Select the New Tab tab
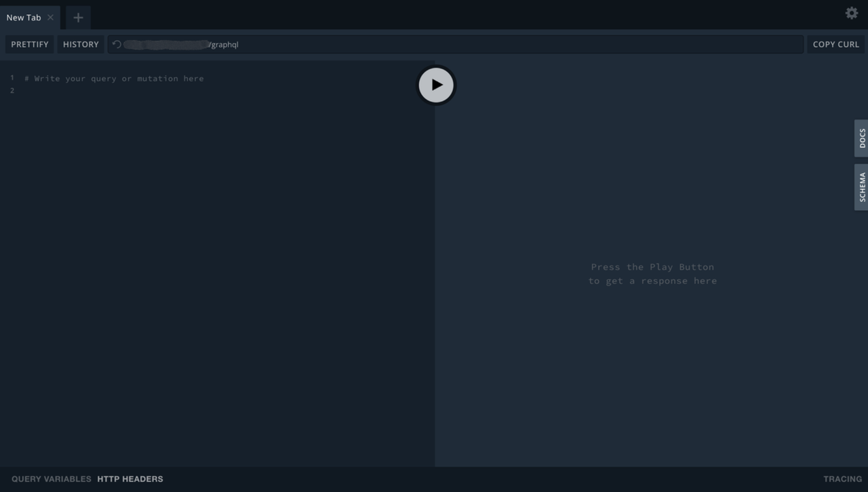 point(24,17)
